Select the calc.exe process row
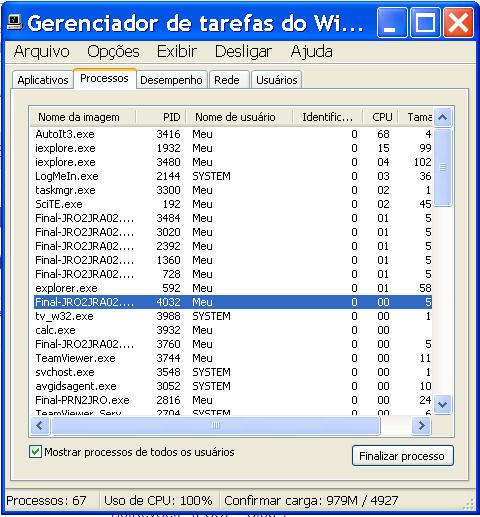The height and width of the screenshot is (517, 480). 233,330
